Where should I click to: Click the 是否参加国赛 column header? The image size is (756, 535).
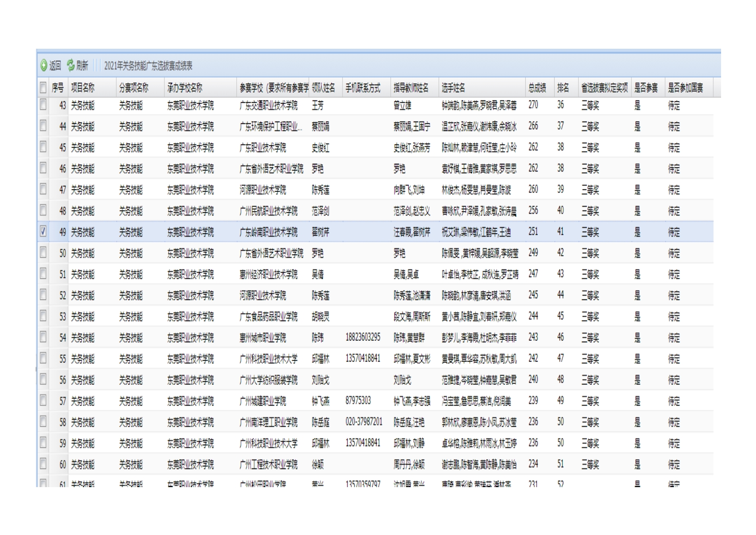(685, 88)
